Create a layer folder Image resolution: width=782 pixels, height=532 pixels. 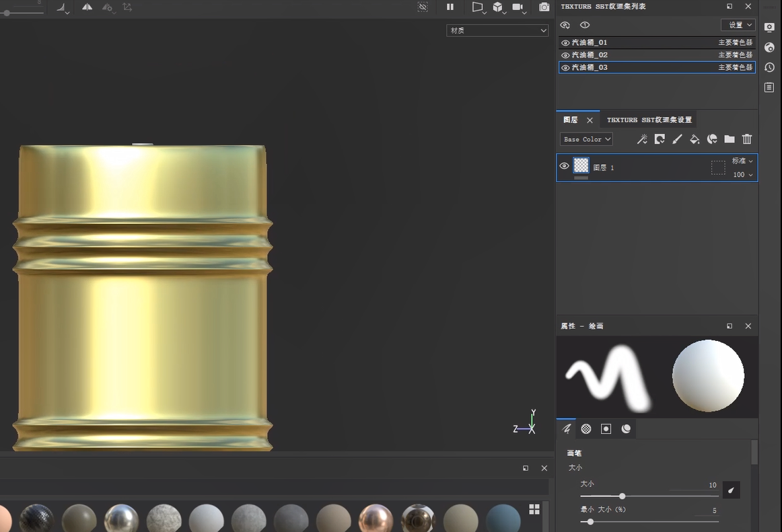(730, 139)
